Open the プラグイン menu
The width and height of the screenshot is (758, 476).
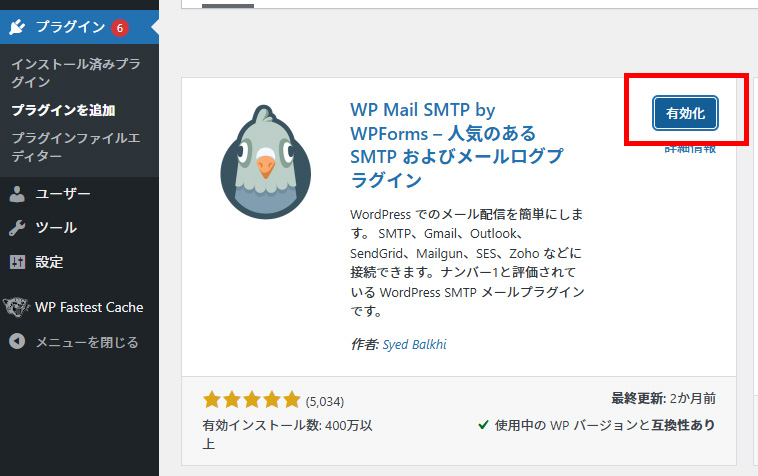[70, 27]
